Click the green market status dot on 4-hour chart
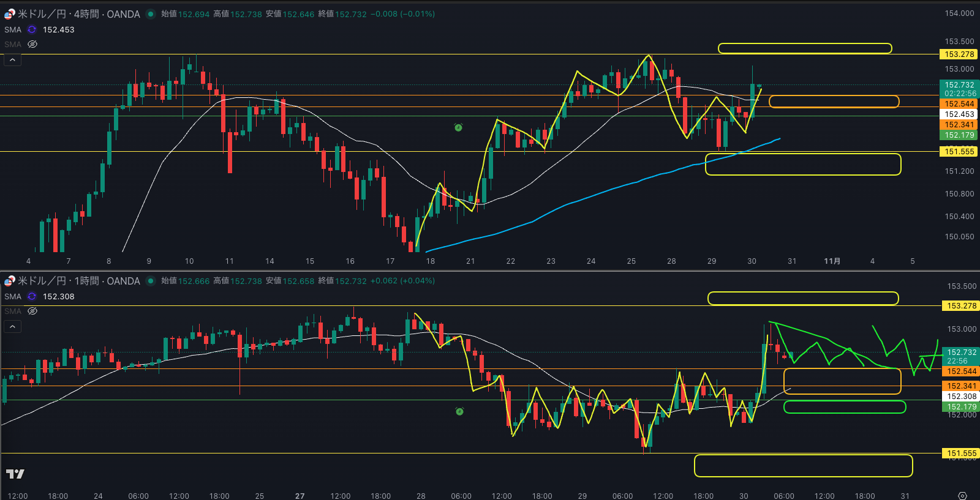This screenshot has width=980, height=500. pyautogui.click(x=151, y=14)
